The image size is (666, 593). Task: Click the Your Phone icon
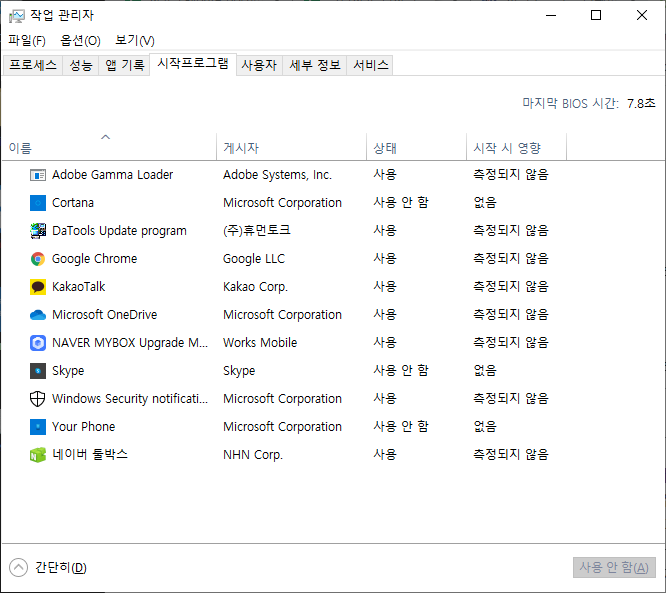[38, 426]
